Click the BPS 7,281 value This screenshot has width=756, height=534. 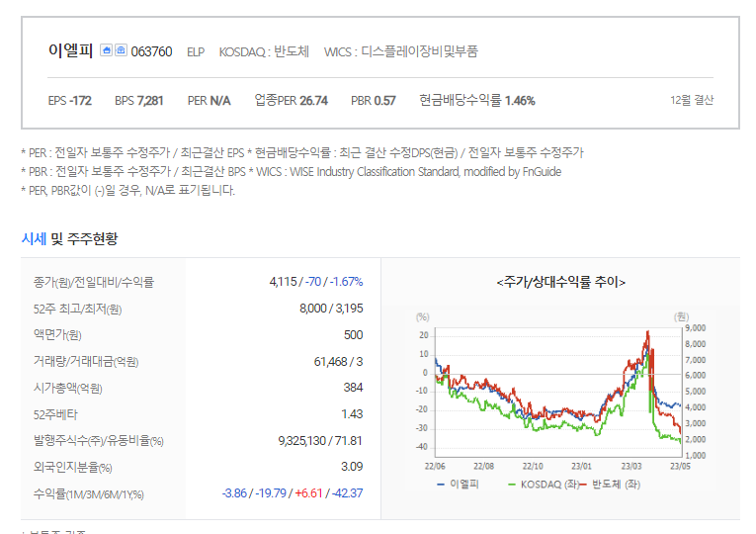[139, 100]
